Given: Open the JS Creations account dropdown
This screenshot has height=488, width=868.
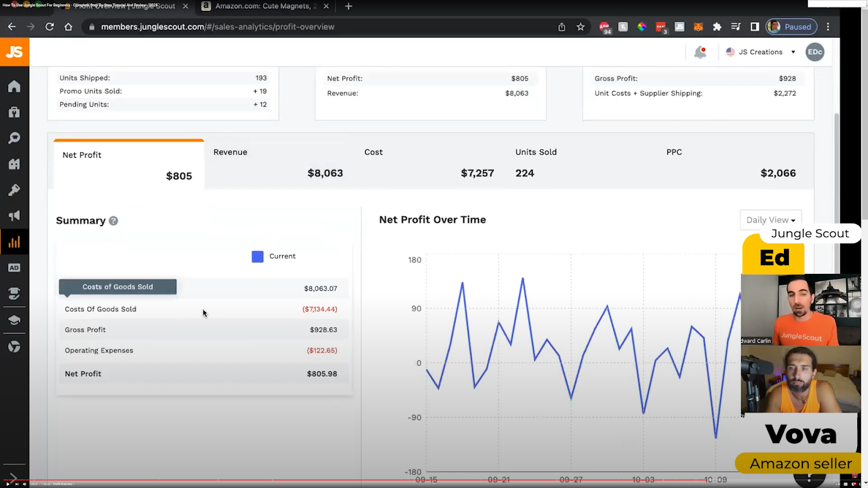Looking at the screenshot, I should [761, 52].
